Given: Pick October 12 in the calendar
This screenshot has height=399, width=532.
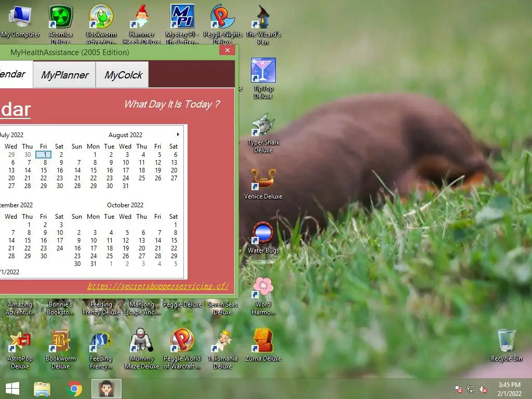Looking at the screenshot, I should pyautogui.click(x=126, y=240).
